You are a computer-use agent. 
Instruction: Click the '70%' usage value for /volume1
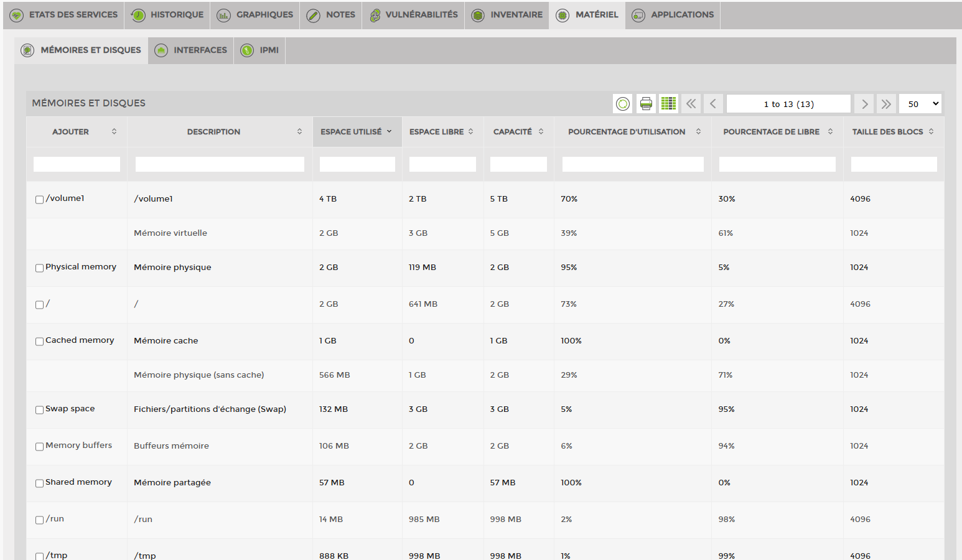tap(569, 199)
